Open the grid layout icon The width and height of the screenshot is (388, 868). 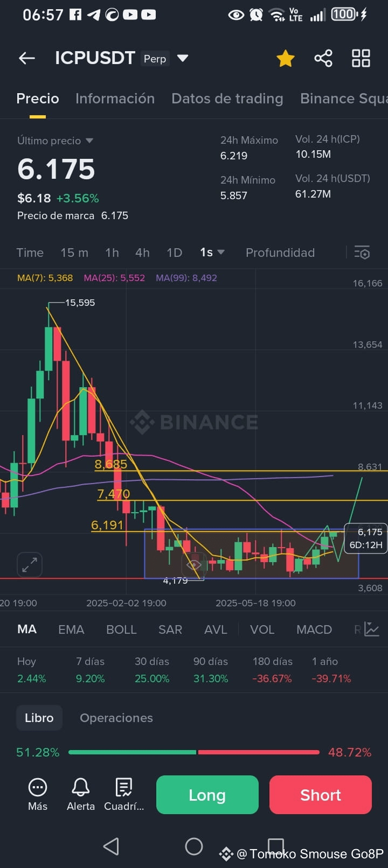(361, 58)
